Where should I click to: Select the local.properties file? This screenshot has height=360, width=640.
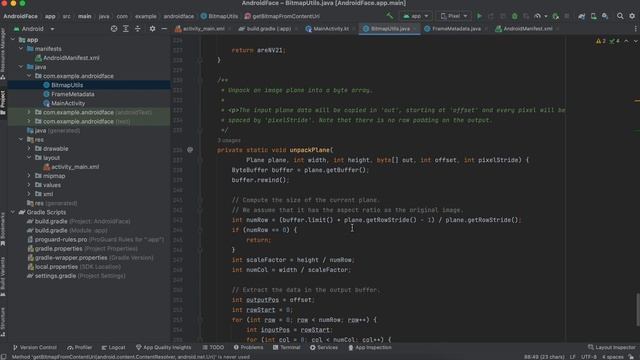[x=56, y=267]
